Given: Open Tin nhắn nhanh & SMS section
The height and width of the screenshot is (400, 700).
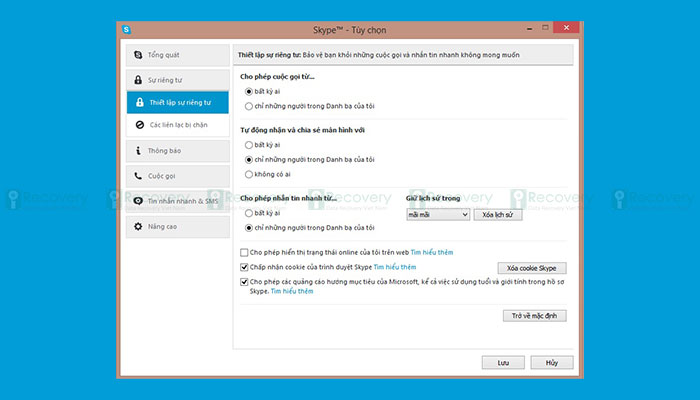Looking at the screenshot, I should click(178, 201).
